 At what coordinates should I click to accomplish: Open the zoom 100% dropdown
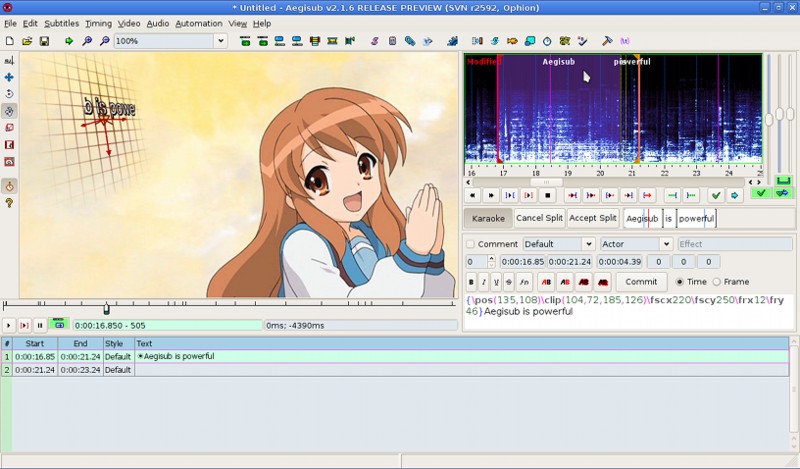click(220, 41)
